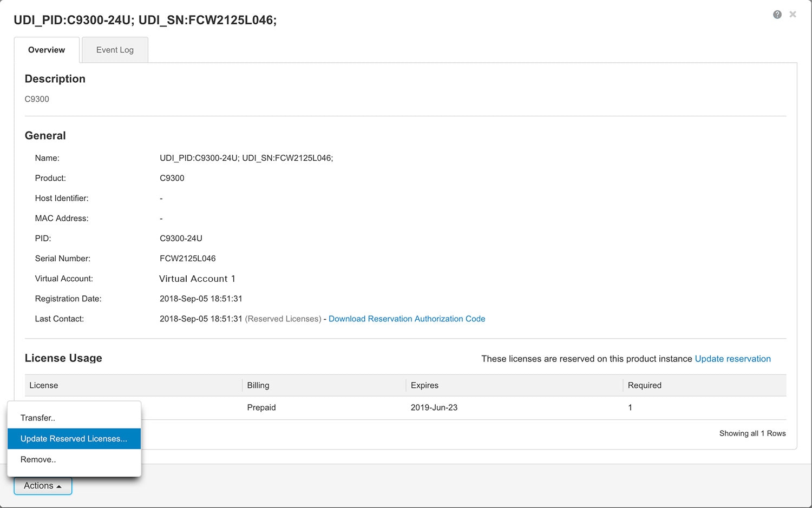This screenshot has width=812, height=508.
Task: Close the product instance dialog
Action: click(793, 15)
